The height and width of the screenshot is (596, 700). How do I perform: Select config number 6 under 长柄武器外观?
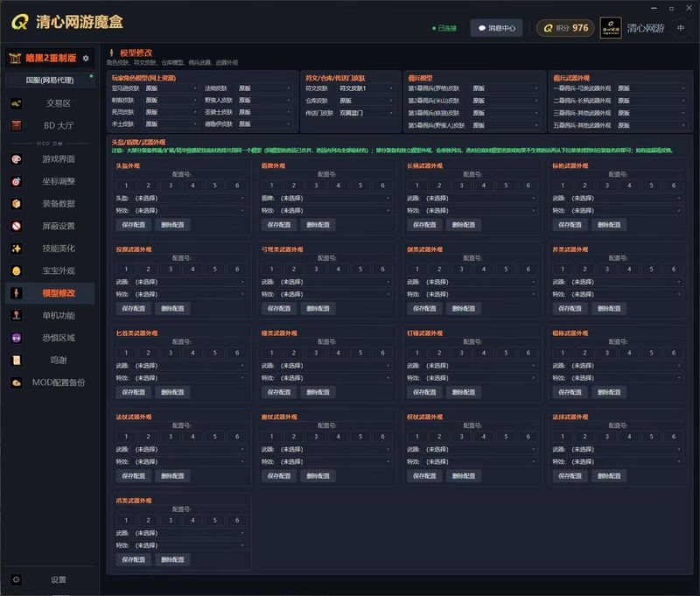coord(528,186)
